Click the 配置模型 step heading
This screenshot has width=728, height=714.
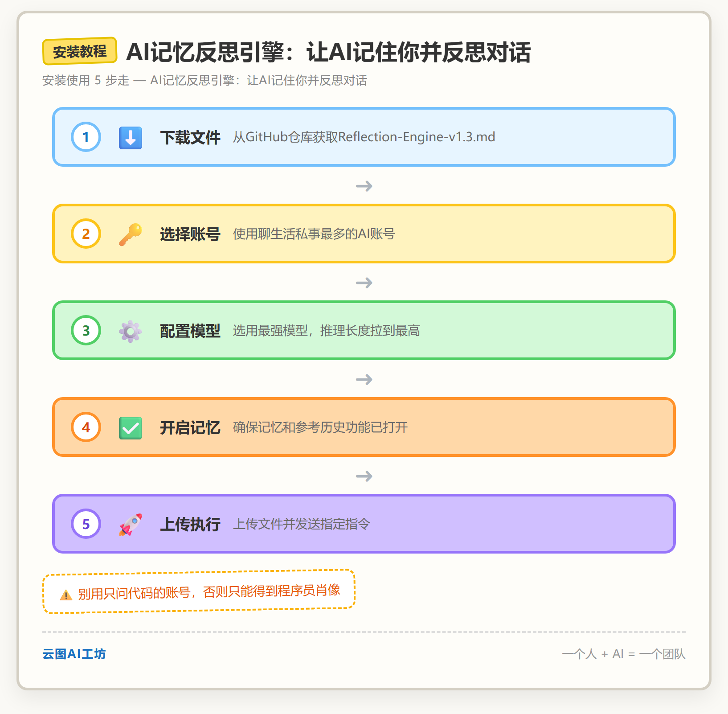(190, 331)
